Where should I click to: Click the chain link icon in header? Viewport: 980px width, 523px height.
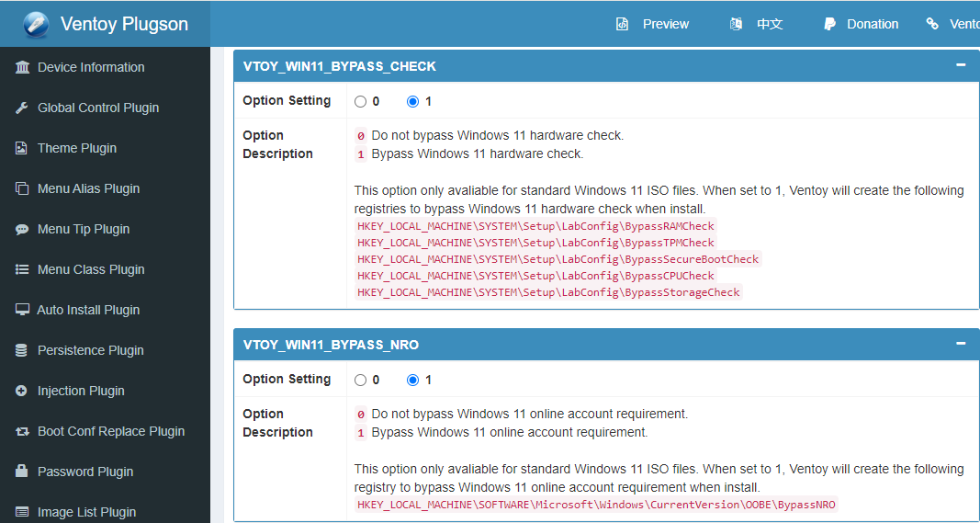[x=932, y=25]
